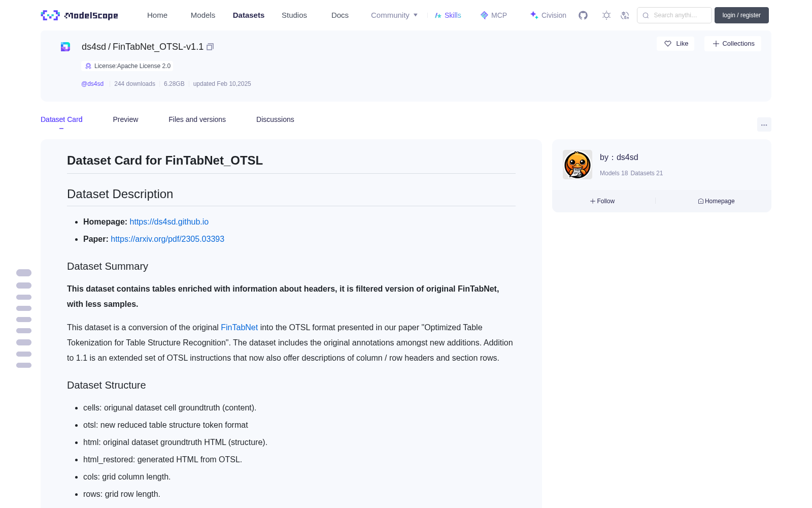The height and width of the screenshot is (508, 812).
Task: Click the ModelScope logo
Action: pos(79,15)
